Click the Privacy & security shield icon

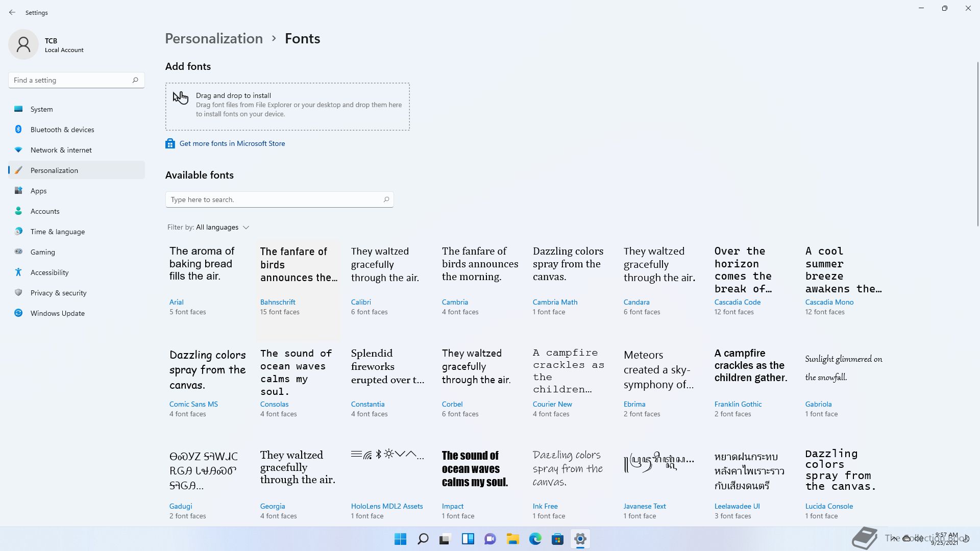coord(18,292)
